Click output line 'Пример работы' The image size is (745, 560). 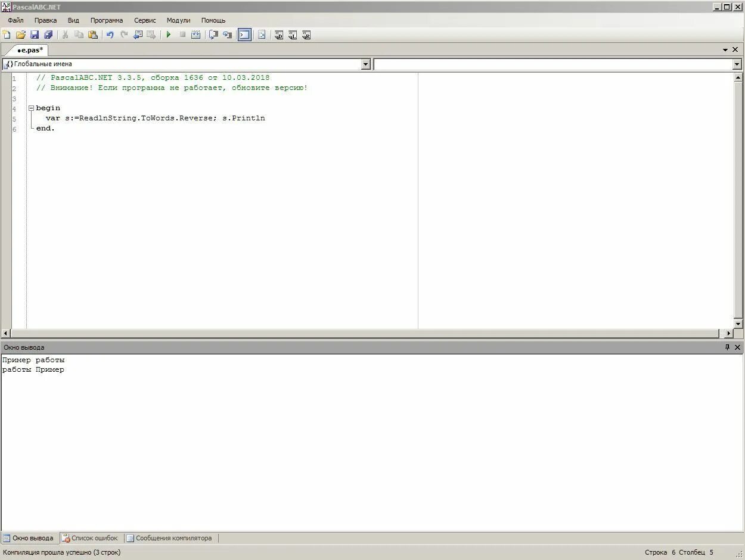coord(33,360)
